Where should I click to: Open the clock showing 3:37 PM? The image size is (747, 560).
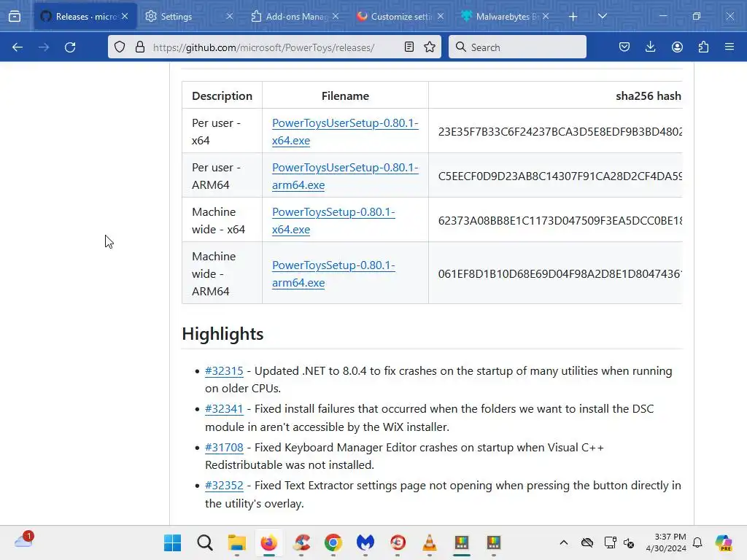coord(666,542)
